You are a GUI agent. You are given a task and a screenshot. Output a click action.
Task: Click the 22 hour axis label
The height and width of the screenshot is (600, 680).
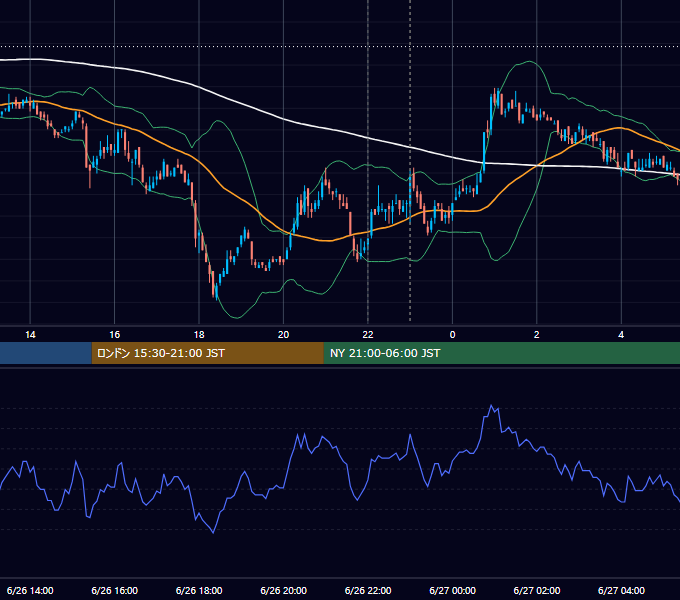pyautogui.click(x=368, y=335)
